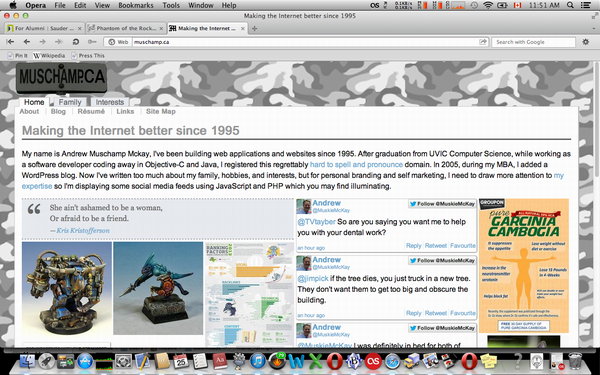
Task: Open the Bookmarks menu
Action: pos(135,5)
